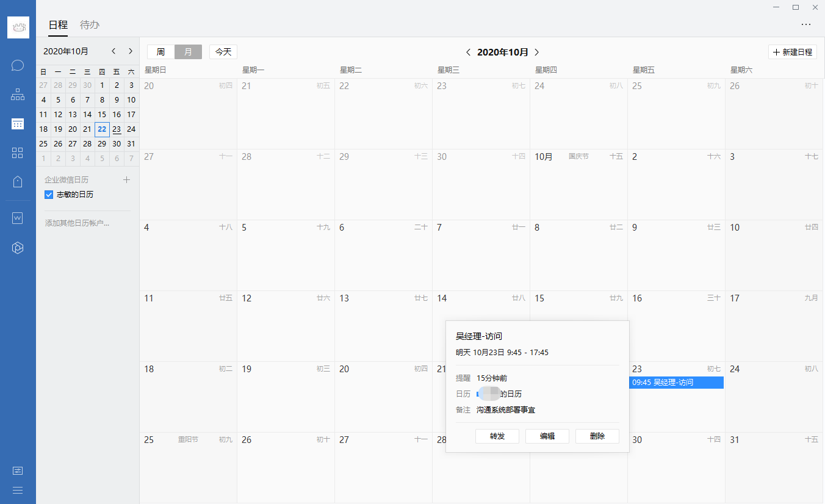This screenshot has height=504, width=825.
Task: Open the Workbench apps grid icon
Action: pos(18,153)
